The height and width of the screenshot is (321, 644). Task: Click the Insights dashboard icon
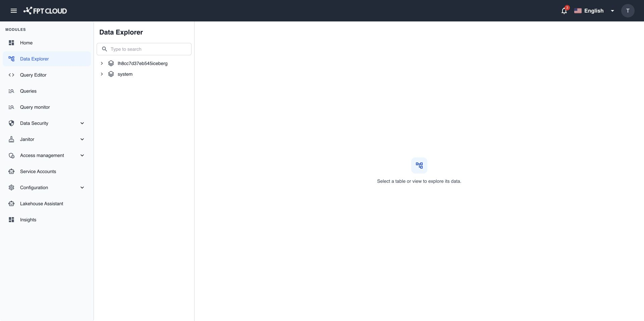[11, 220]
